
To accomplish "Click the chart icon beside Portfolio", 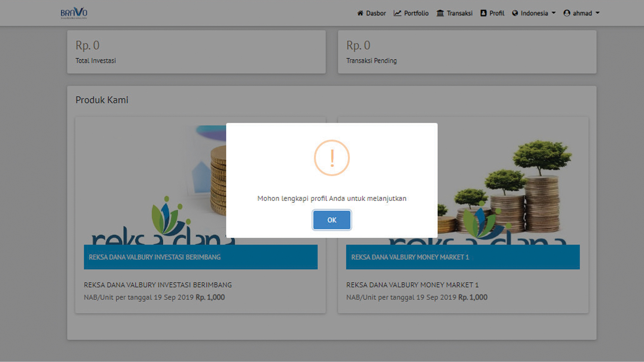I will (397, 13).
